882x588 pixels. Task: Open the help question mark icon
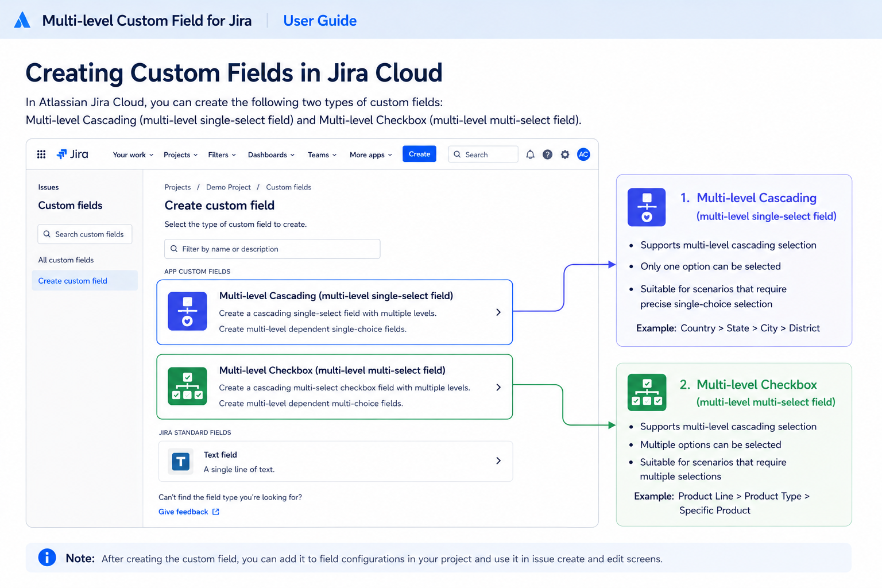point(547,154)
